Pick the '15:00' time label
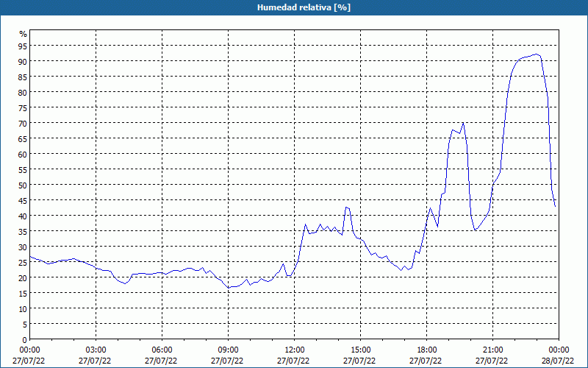 click(361, 350)
